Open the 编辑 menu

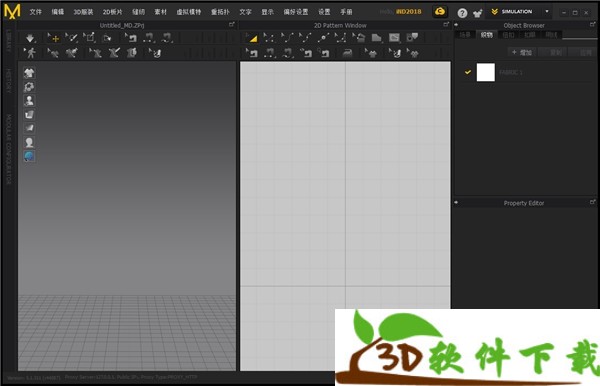coord(58,12)
